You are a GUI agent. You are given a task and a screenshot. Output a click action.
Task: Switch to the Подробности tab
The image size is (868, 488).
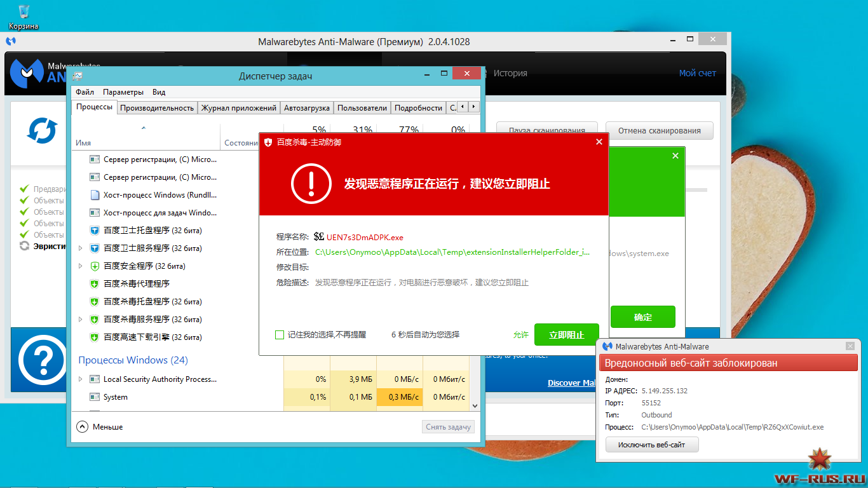(418, 108)
